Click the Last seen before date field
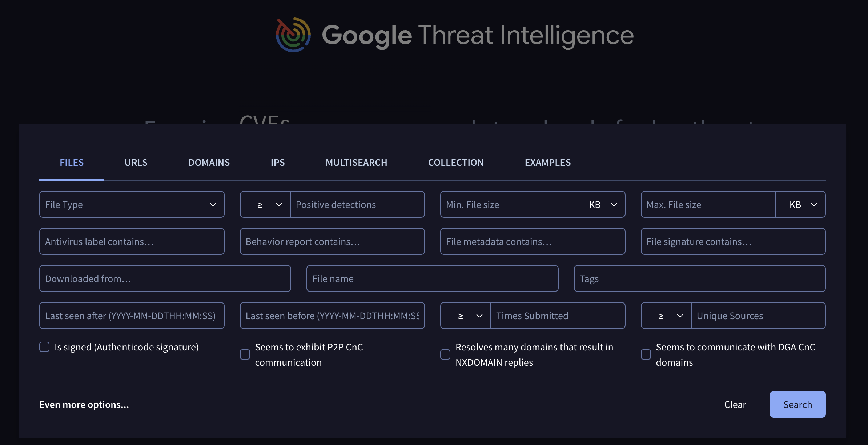Screen dimensions: 868x445 point(332,316)
